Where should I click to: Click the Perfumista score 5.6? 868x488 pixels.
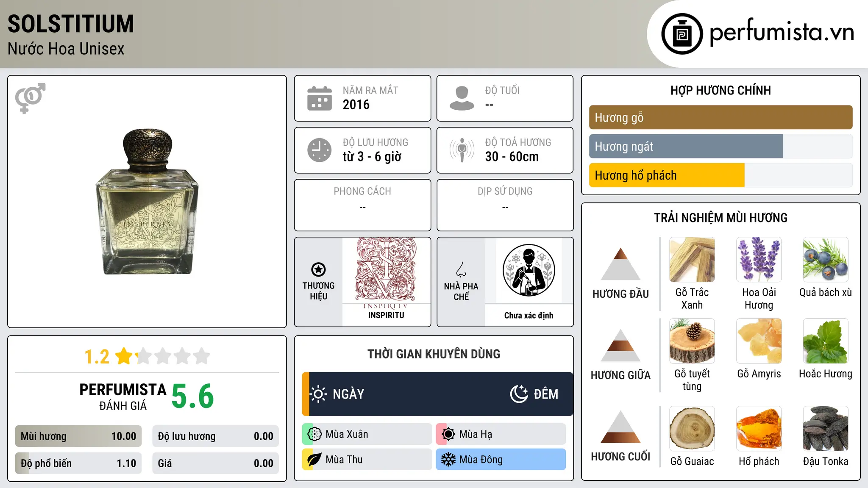coord(193,396)
